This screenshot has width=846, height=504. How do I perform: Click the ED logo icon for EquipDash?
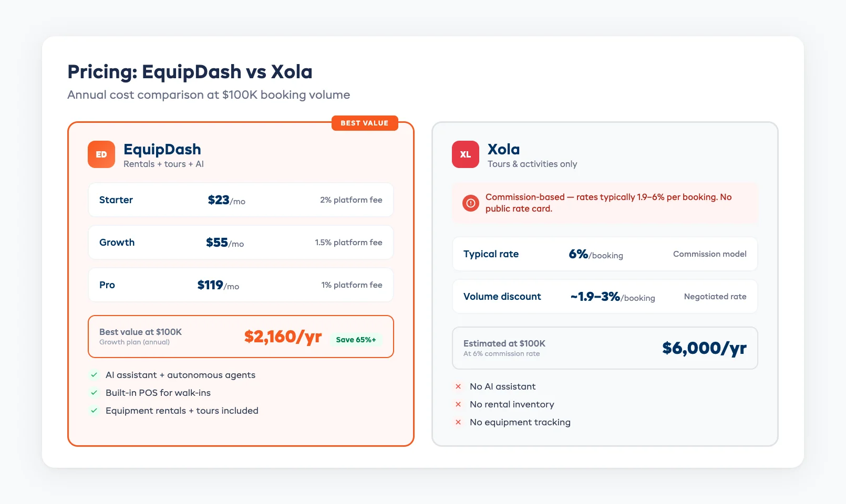click(x=101, y=154)
